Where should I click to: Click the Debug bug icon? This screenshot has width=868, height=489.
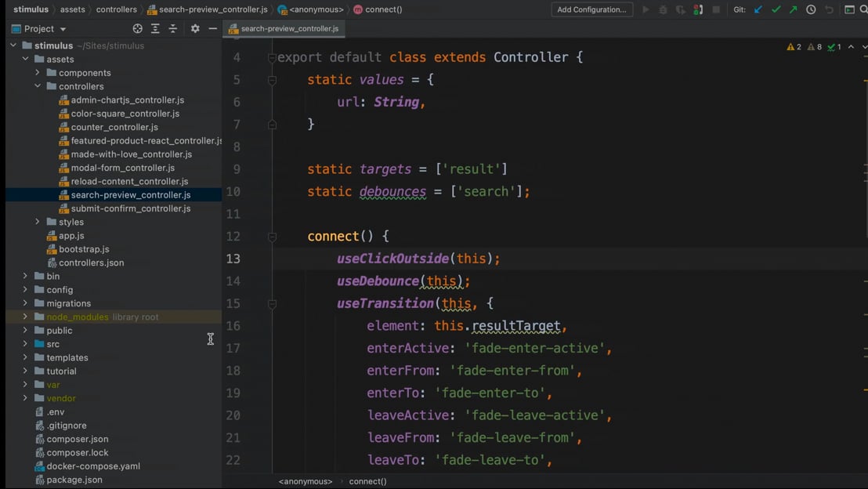(664, 9)
